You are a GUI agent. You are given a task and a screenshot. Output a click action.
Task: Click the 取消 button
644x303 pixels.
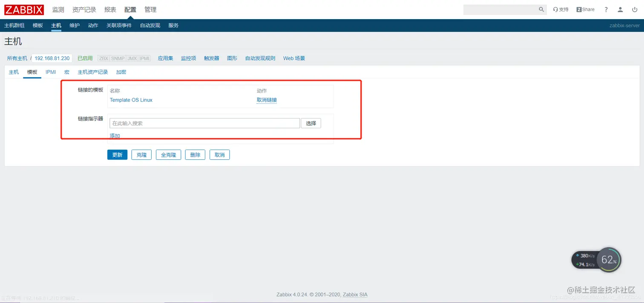220,155
